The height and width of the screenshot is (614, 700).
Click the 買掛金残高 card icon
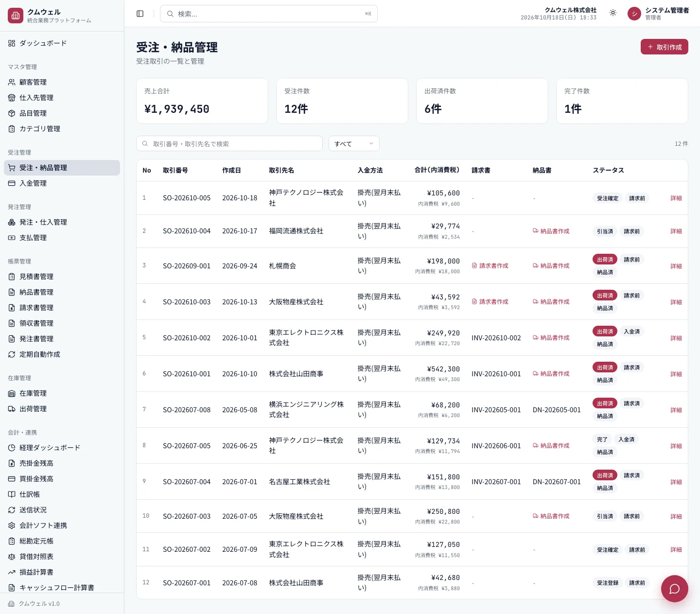[x=12, y=479]
